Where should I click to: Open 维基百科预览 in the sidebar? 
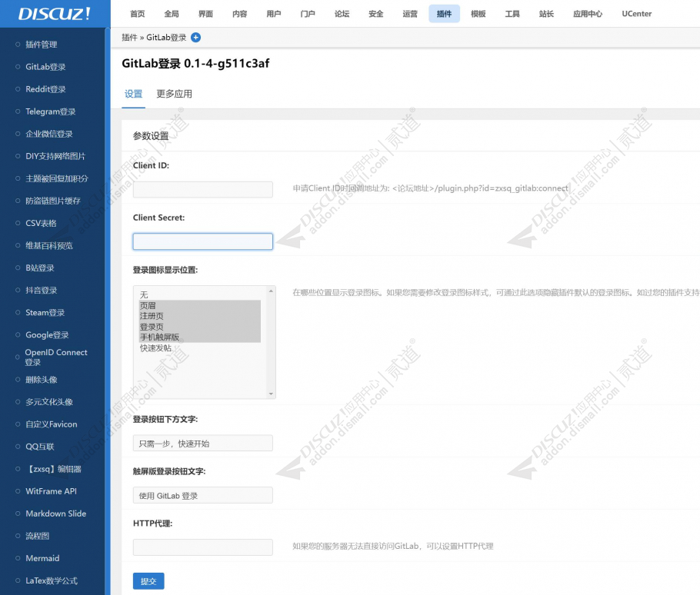click(49, 245)
